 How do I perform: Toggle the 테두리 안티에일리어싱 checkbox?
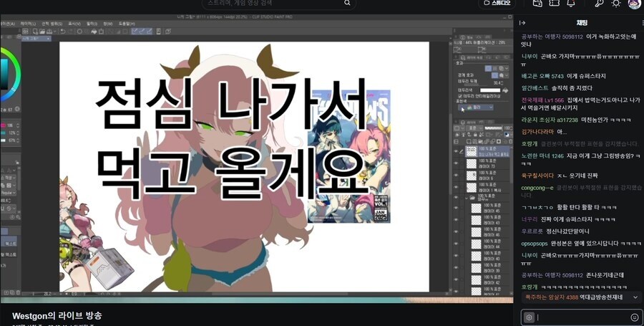(460, 95)
